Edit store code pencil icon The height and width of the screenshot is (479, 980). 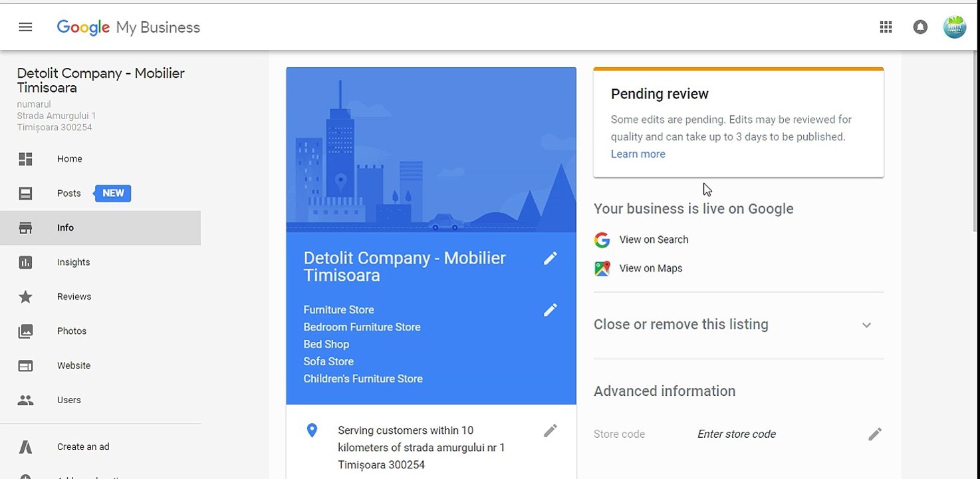click(875, 434)
